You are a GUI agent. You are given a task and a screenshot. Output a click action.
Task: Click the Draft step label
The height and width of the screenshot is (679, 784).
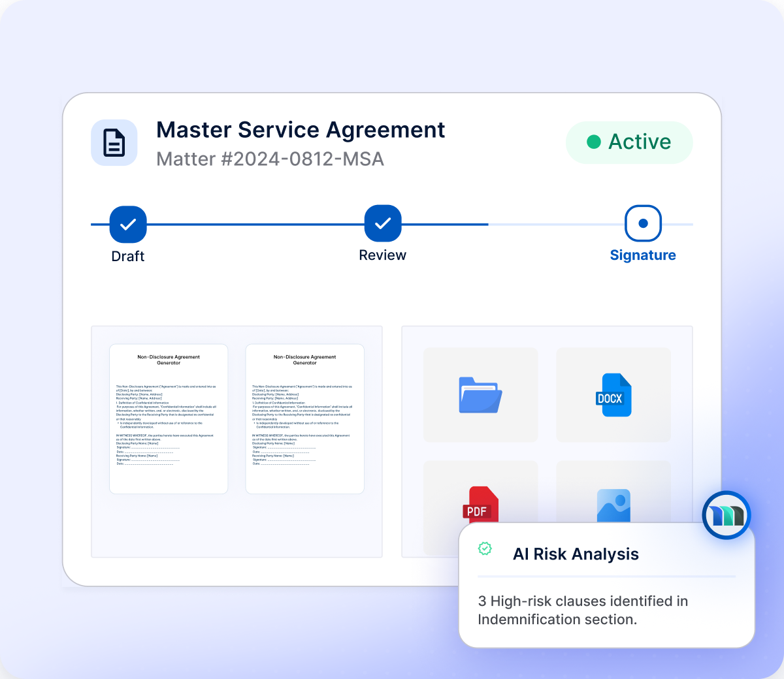[128, 256]
